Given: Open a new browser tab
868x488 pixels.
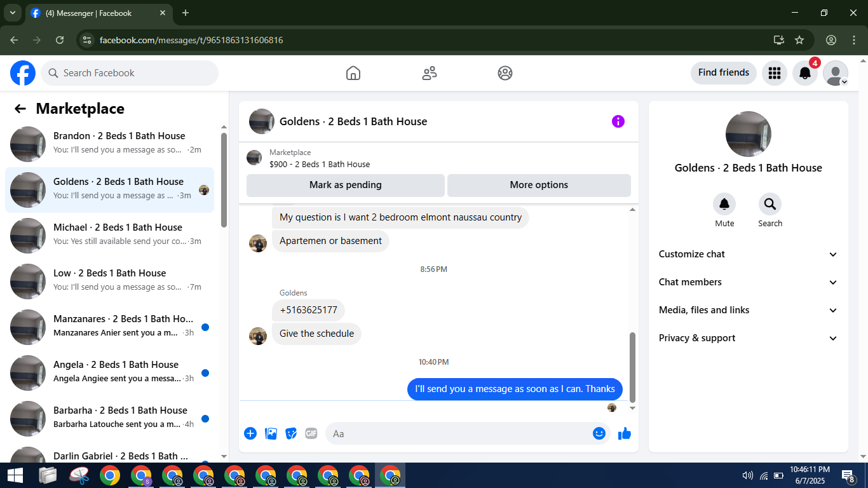Looking at the screenshot, I should 186,13.
